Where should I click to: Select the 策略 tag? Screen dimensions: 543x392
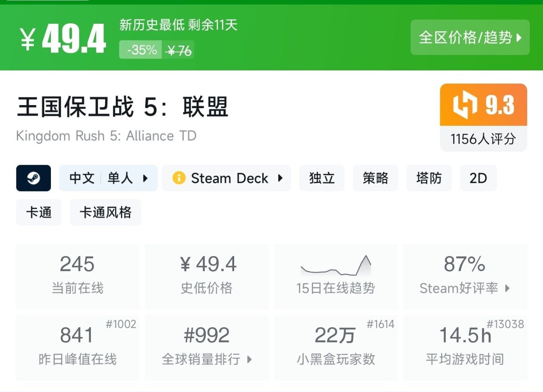(375, 178)
